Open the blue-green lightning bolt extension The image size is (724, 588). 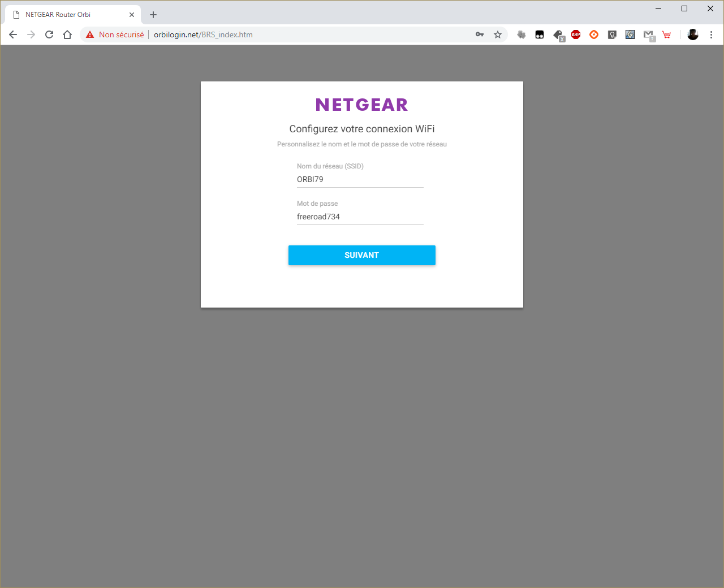click(x=630, y=34)
